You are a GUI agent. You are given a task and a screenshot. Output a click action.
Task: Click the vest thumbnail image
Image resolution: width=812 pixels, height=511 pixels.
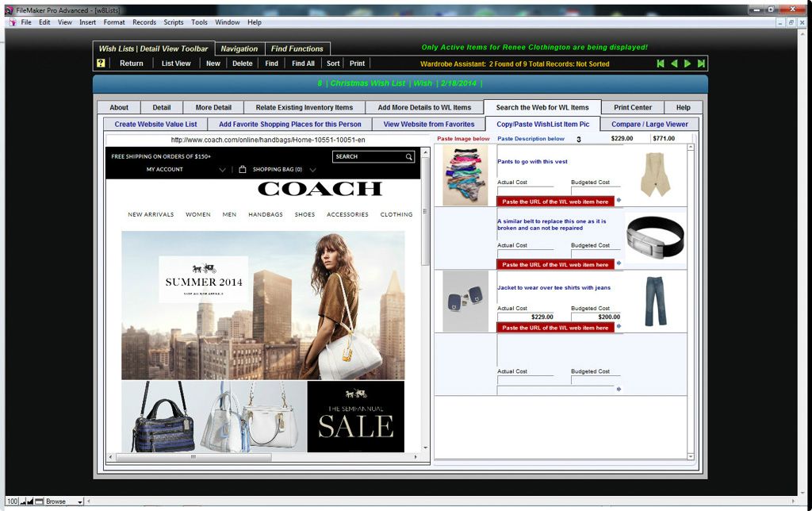[x=654, y=175]
